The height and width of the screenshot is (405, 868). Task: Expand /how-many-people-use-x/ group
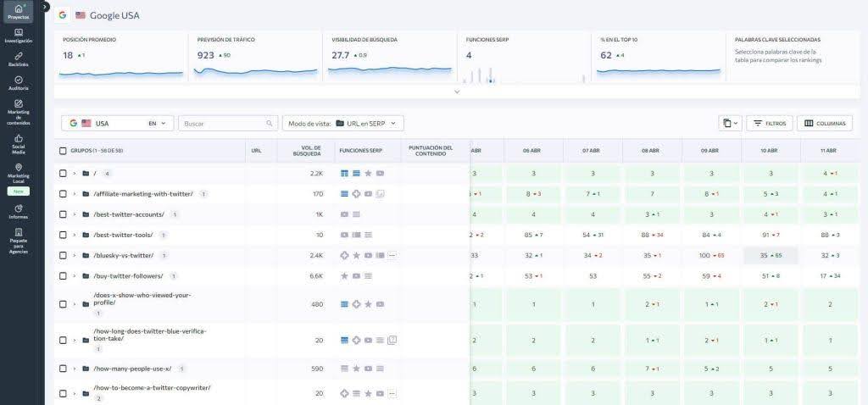(x=75, y=369)
